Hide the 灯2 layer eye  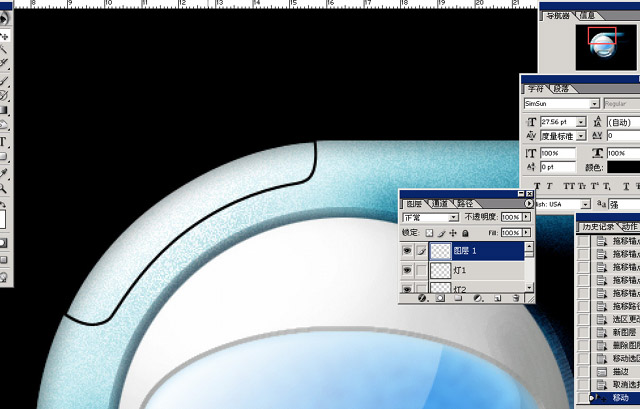pos(407,288)
